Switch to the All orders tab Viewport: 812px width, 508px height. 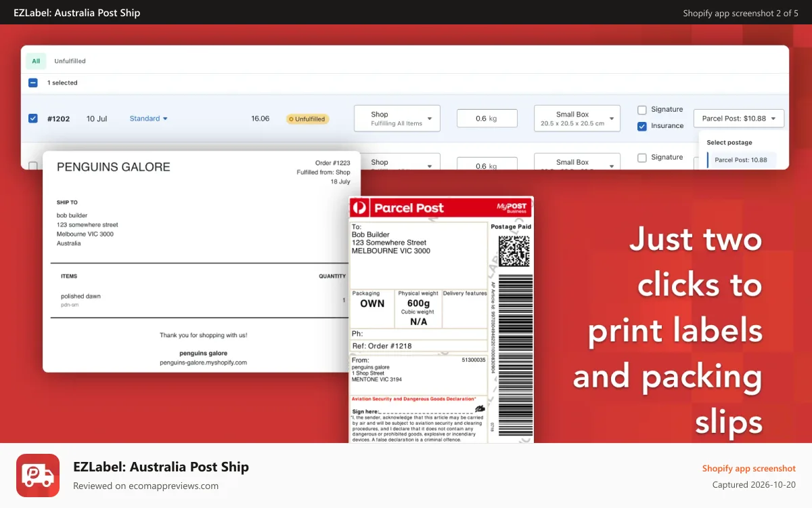36,61
